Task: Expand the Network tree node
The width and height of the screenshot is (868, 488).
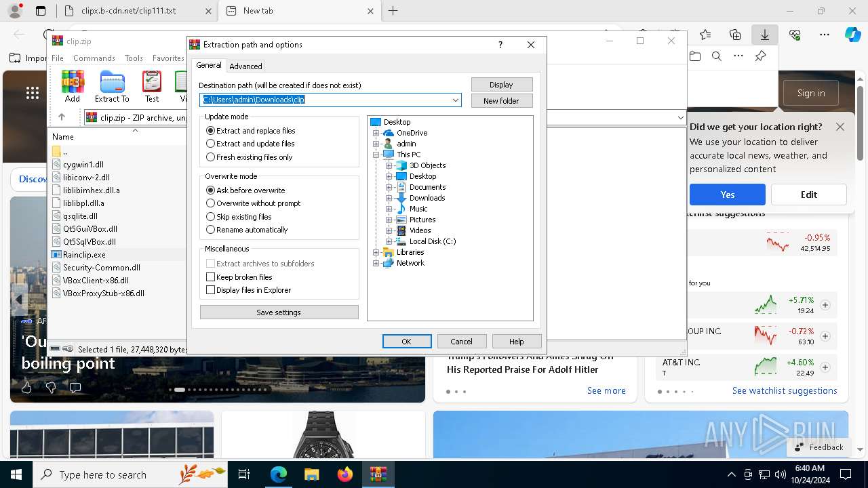Action: 376,263
